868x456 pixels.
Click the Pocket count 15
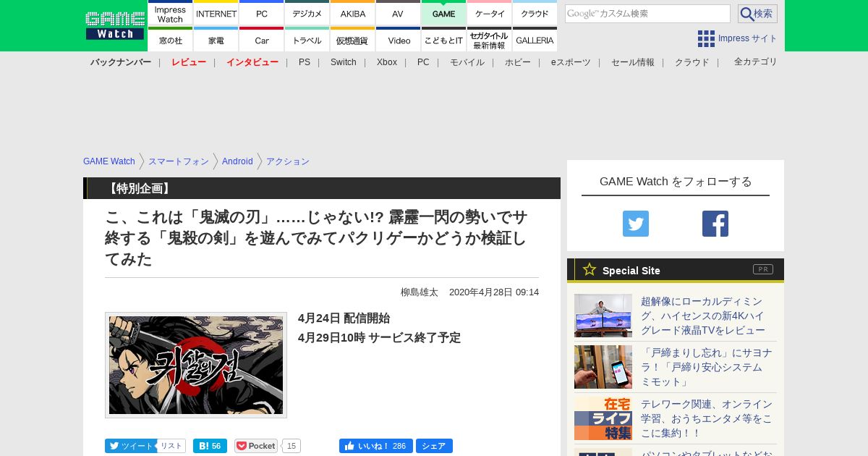pos(292,446)
